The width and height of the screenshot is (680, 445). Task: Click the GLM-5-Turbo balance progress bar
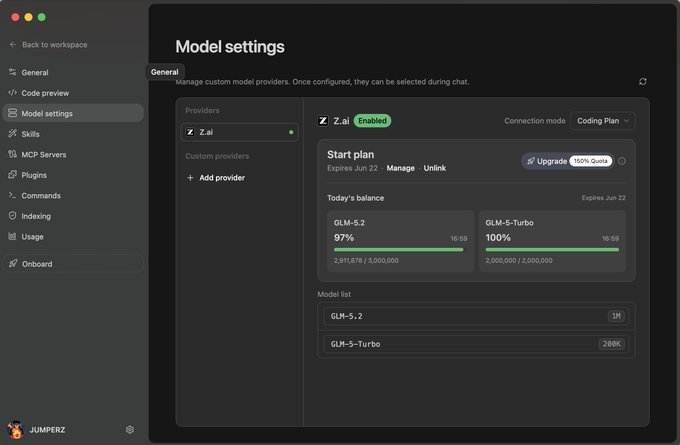tap(552, 250)
